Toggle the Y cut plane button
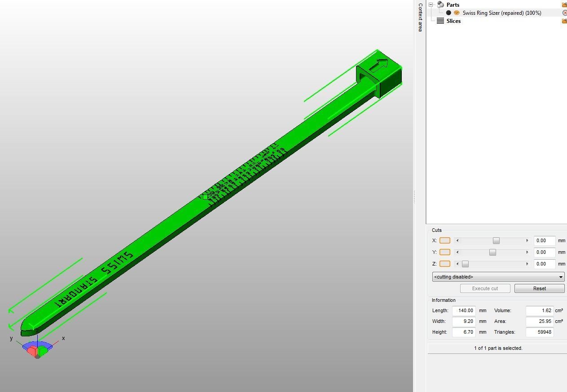Screen dimensions: 567x392 pos(444,252)
